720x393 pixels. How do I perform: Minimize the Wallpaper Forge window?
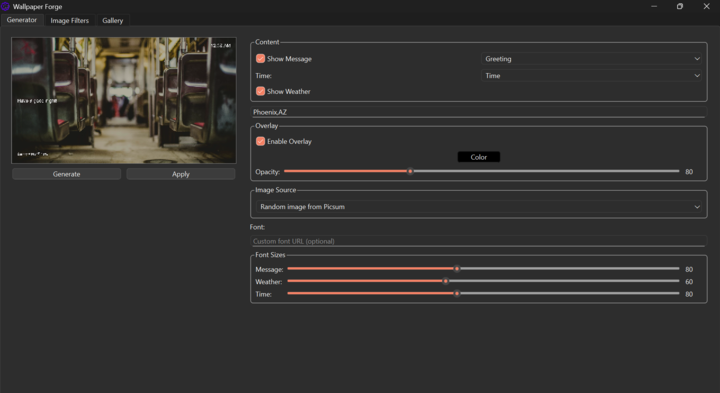point(654,6)
